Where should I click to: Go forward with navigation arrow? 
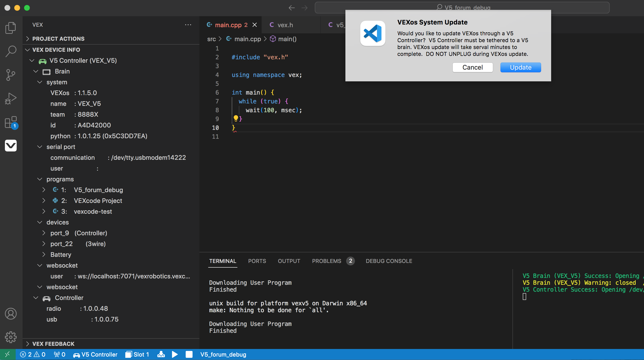tap(304, 8)
